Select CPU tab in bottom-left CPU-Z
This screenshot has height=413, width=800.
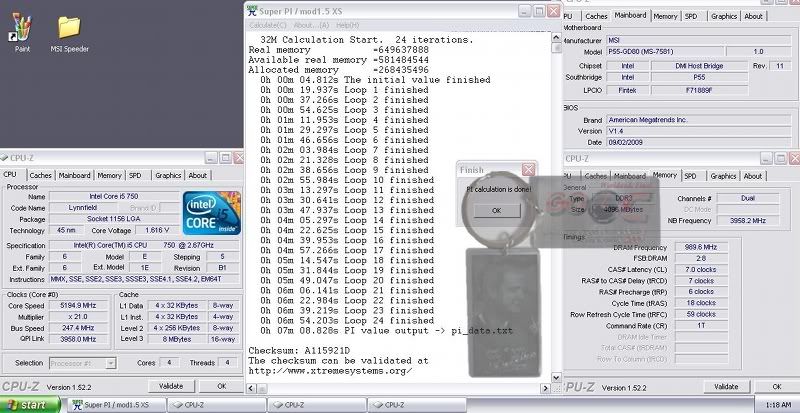click(x=10, y=175)
